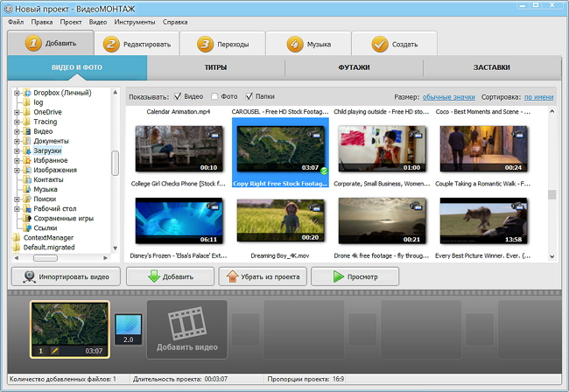
Task: Click the green play Просмотр button
Action: coord(355,276)
